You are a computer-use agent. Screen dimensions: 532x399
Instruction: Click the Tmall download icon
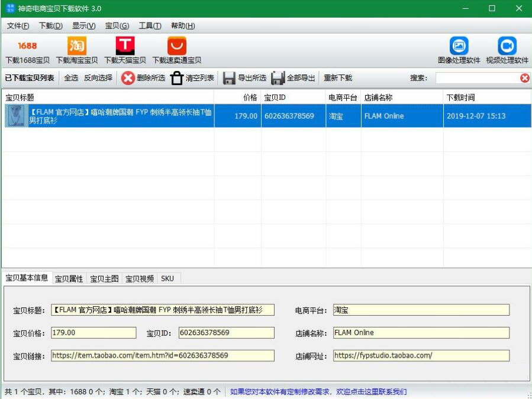125,46
